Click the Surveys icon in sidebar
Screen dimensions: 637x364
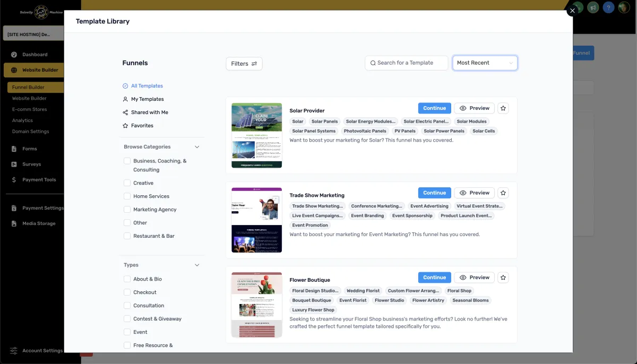coord(14,164)
